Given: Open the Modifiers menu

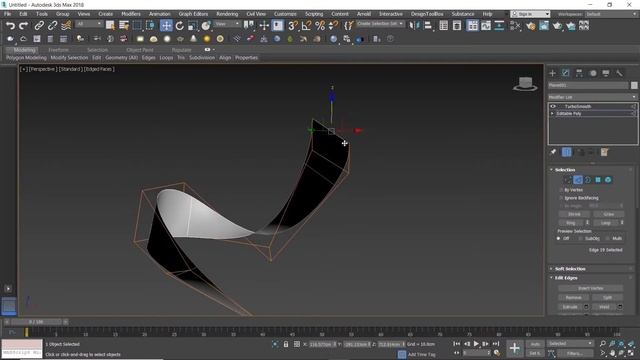Looking at the screenshot, I should click(131, 14).
